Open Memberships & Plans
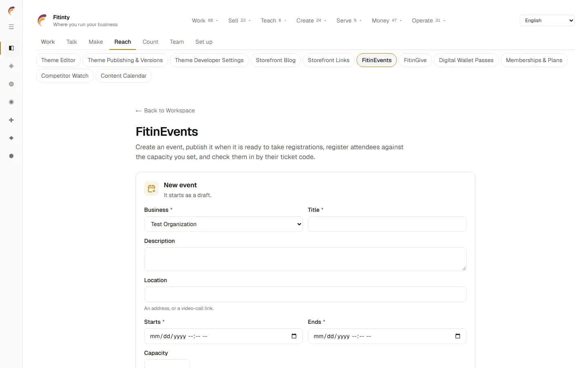The height and width of the screenshot is (368, 588). pos(534,60)
